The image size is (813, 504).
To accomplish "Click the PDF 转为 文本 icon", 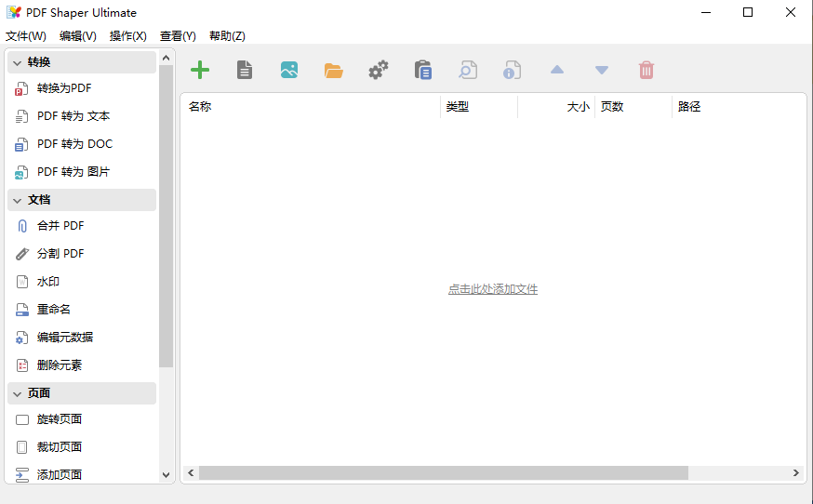I will tap(21, 116).
